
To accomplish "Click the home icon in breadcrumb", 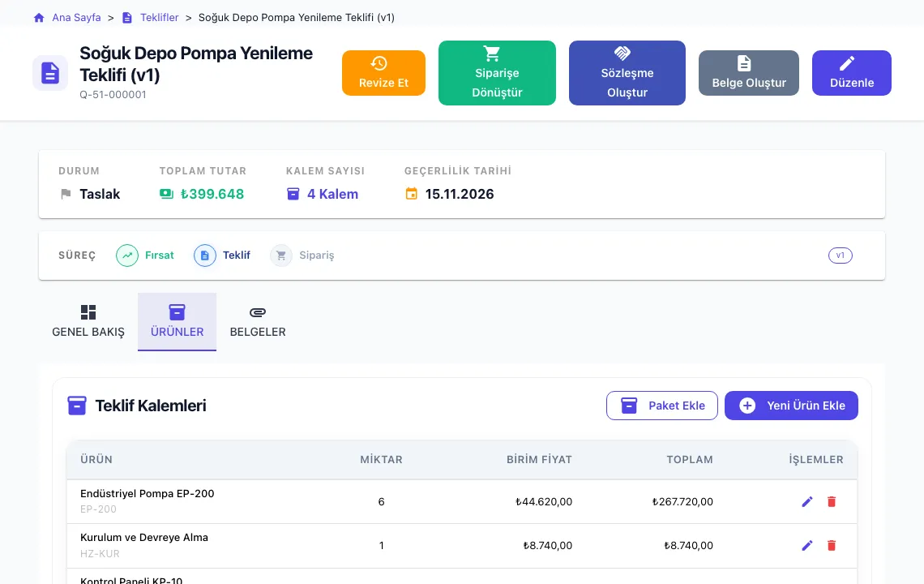I will coord(39,18).
